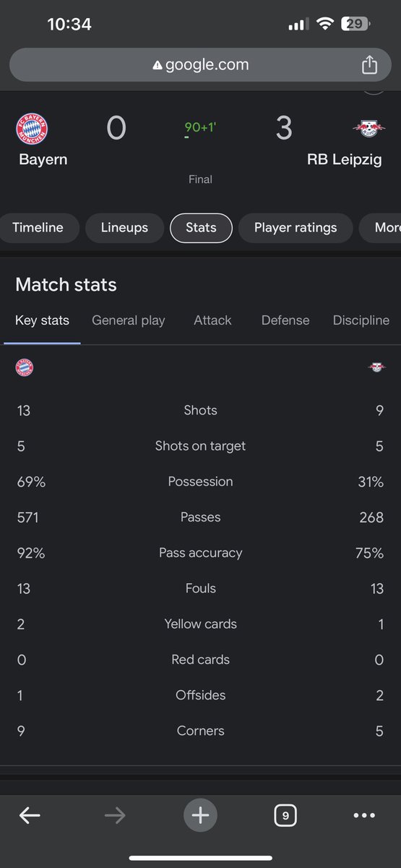This screenshot has width=401, height=868.
Task: Tap the share icon in address bar
Action: [369, 65]
